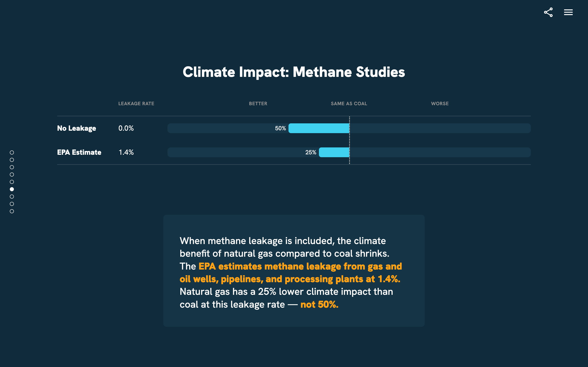Click the LEAKAGE RATE column header
Image resolution: width=588 pixels, height=367 pixels.
pyautogui.click(x=136, y=103)
